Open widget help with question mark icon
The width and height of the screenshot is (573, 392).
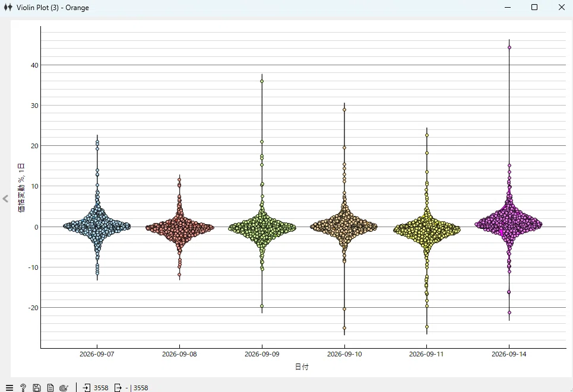(23, 388)
